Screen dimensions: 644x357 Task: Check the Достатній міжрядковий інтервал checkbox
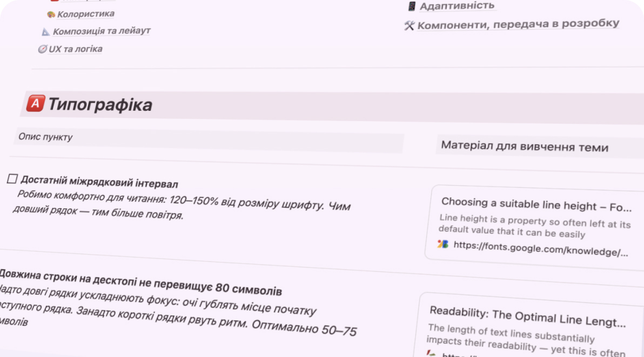coord(12,179)
